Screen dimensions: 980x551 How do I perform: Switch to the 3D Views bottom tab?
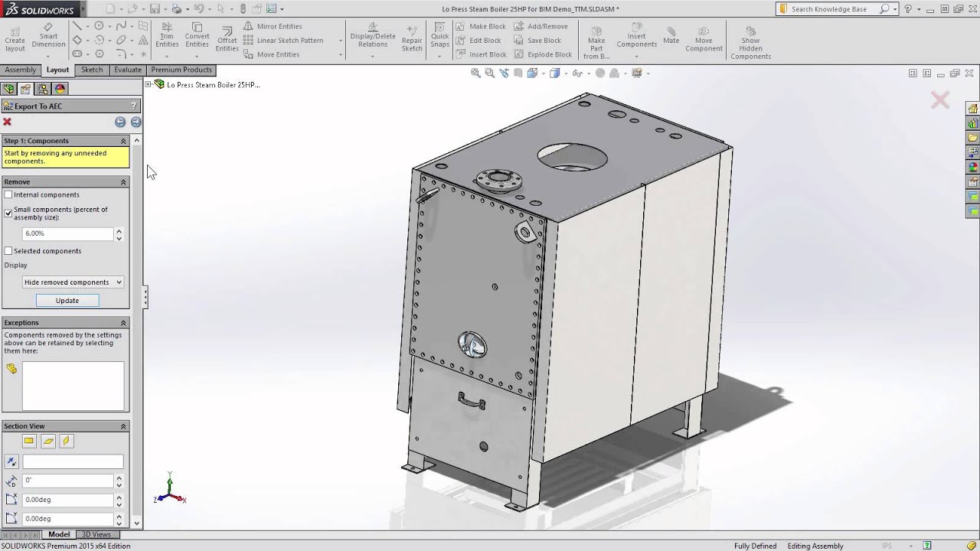pos(96,534)
